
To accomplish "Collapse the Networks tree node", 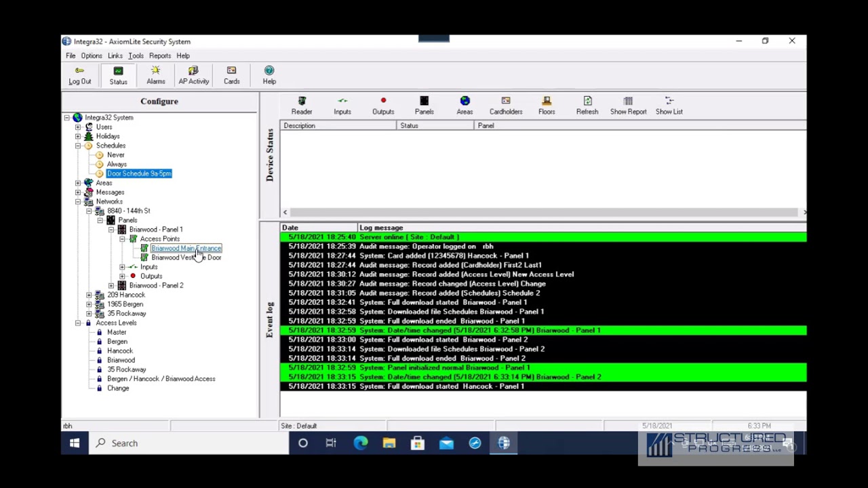I will point(78,202).
